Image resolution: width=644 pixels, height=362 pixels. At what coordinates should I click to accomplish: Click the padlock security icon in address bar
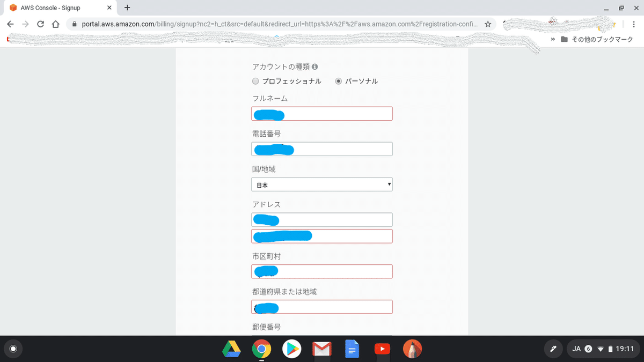(74, 24)
